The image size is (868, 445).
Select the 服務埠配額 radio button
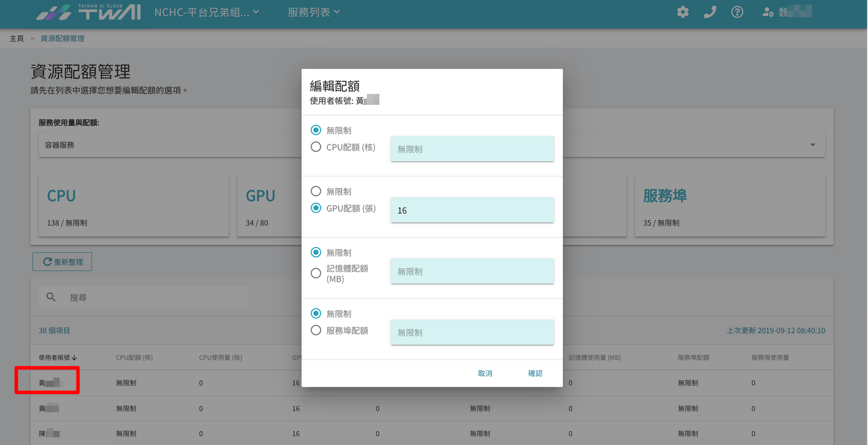click(316, 330)
